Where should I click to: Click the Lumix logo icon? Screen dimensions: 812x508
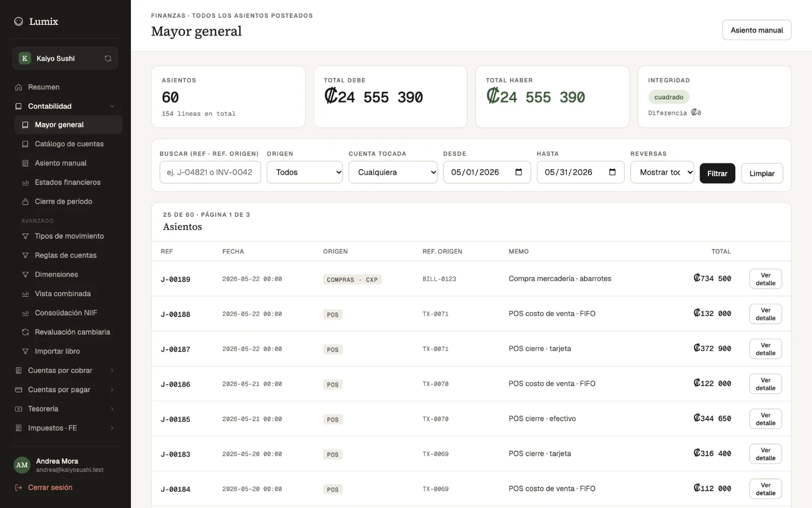19,21
